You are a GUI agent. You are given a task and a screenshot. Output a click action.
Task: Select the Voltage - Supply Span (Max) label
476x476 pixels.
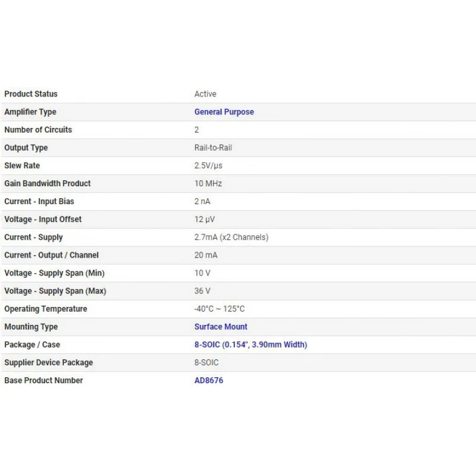point(55,291)
